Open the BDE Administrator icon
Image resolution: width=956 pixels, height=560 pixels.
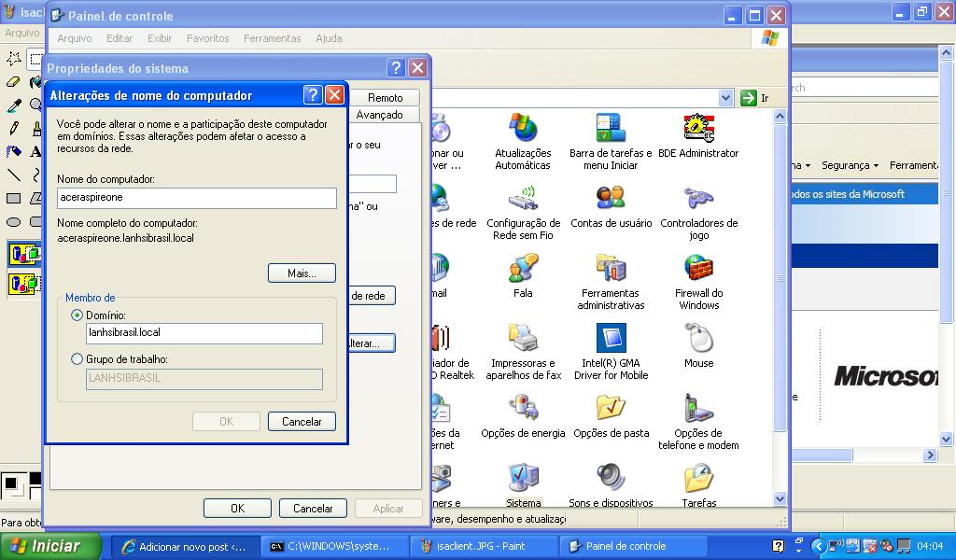pos(698,130)
